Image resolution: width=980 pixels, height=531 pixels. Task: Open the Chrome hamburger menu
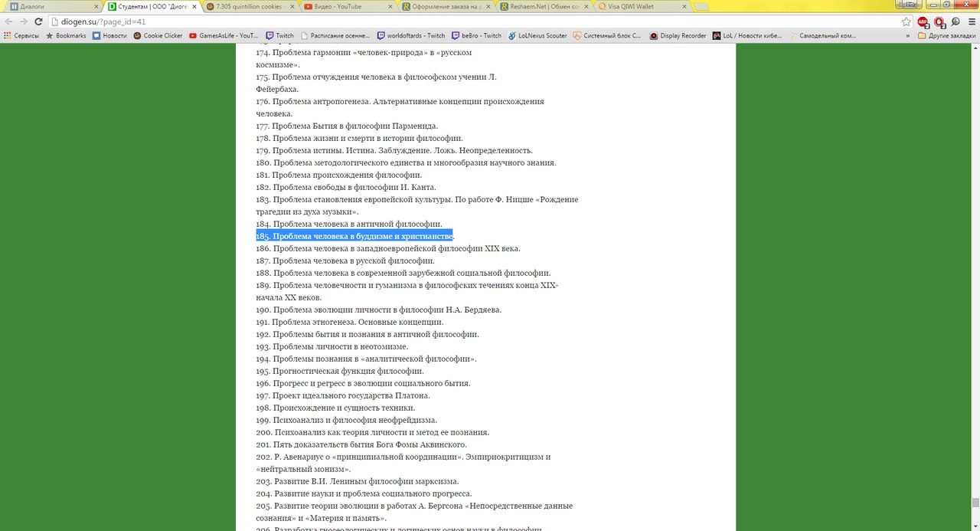pyautogui.click(x=971, y=21)
